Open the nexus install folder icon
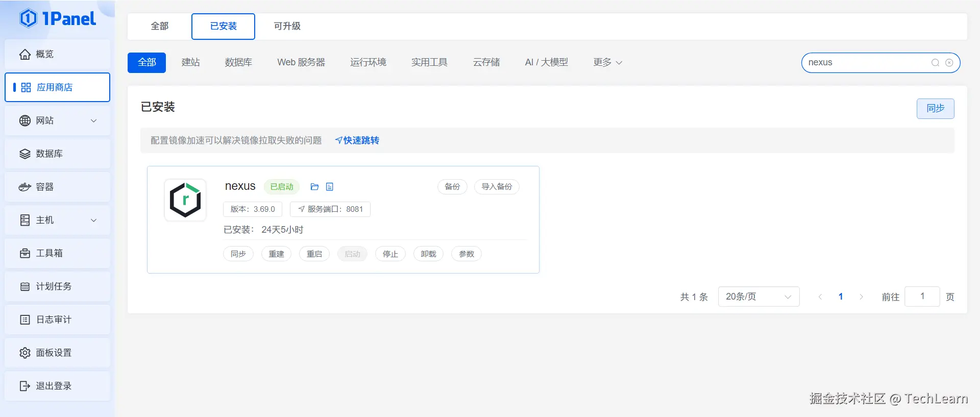This screenshot has width=980, height=417. coord(314,187)
